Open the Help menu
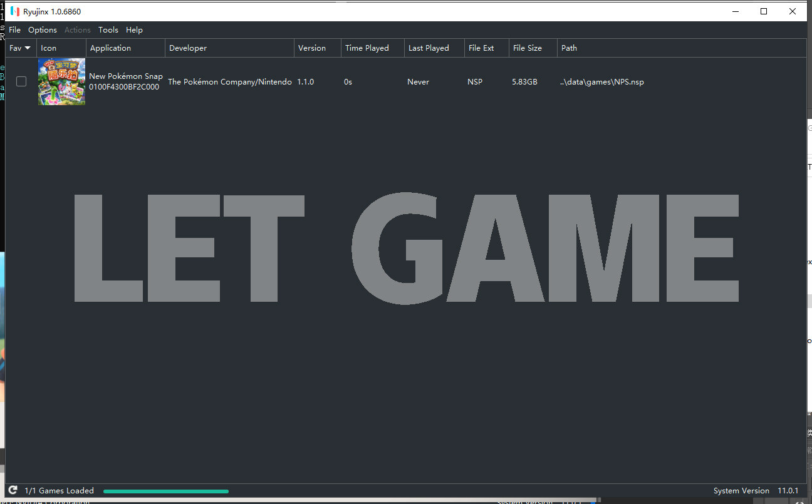This screenshot has height=504, width=812. click(x=134, y=30)
